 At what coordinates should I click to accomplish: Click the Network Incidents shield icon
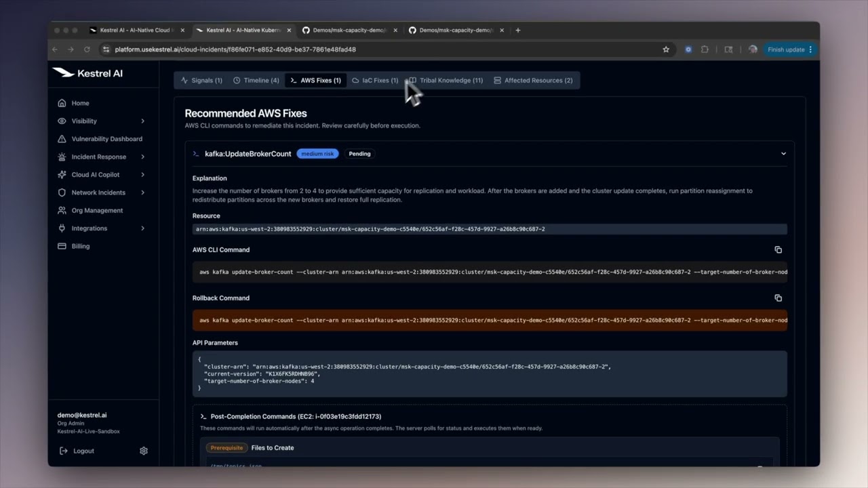tap(62, 192)
